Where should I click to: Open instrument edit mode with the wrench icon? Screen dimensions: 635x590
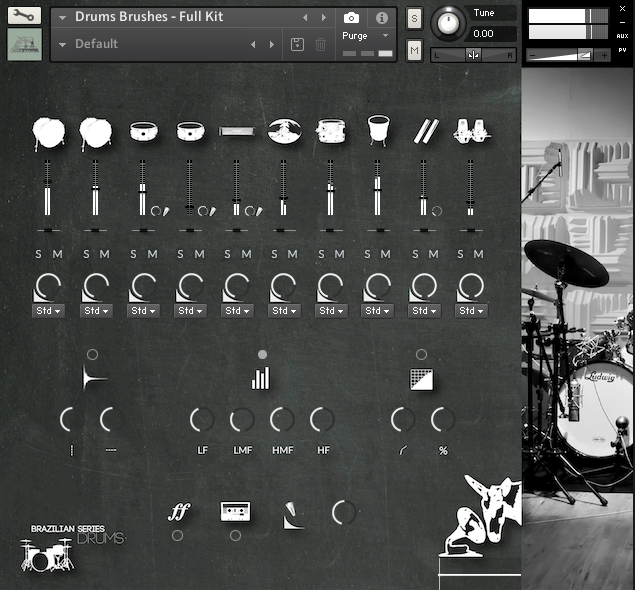(x=24, y=15)
